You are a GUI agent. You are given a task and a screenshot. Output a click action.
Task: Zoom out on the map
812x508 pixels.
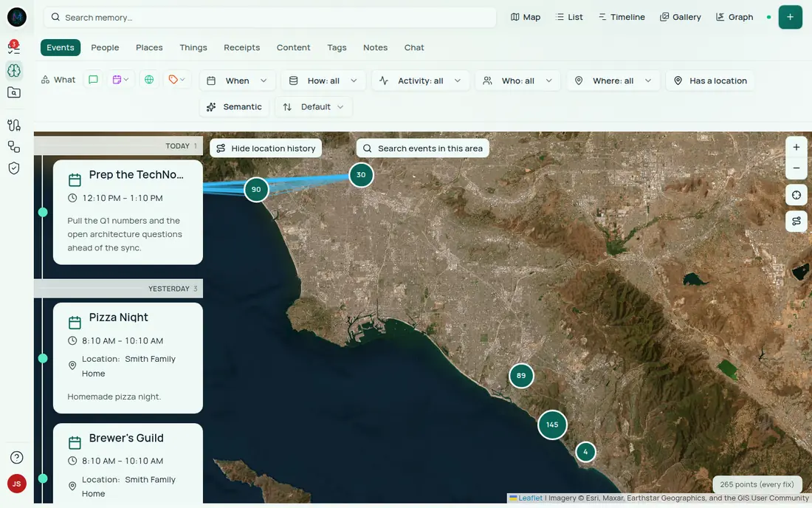[796, 168]
